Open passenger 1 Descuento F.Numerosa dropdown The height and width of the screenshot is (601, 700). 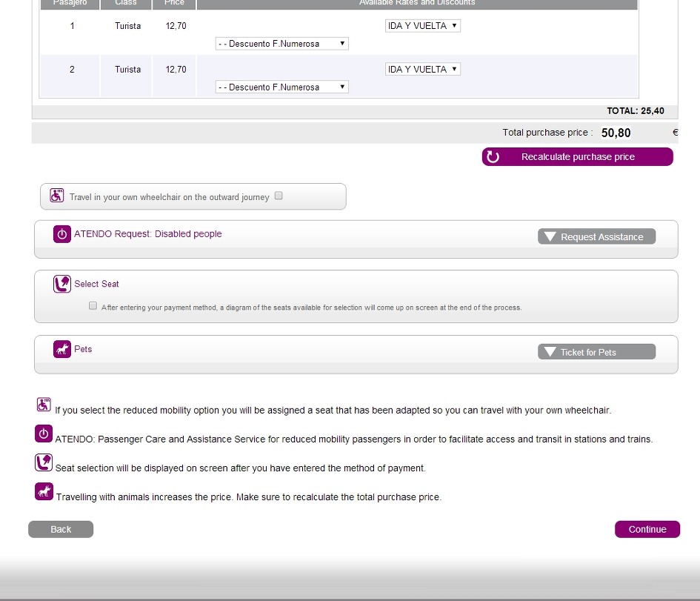tap(281, 44)
